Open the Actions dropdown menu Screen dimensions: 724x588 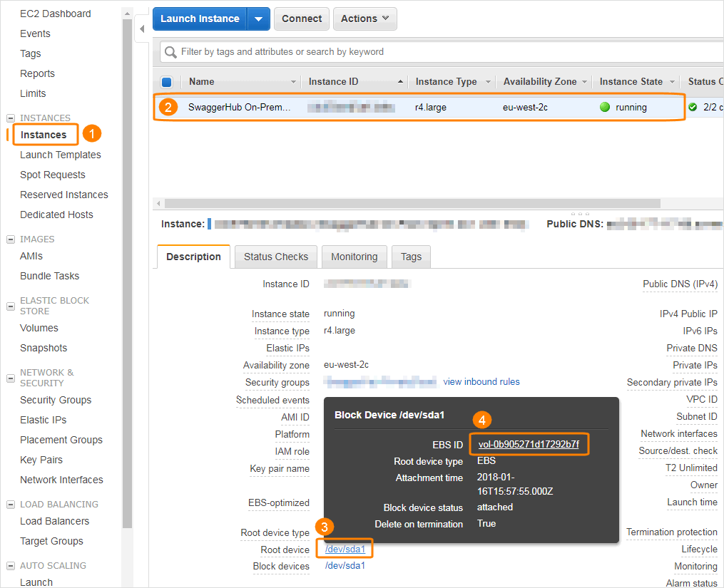pos(364,19)
